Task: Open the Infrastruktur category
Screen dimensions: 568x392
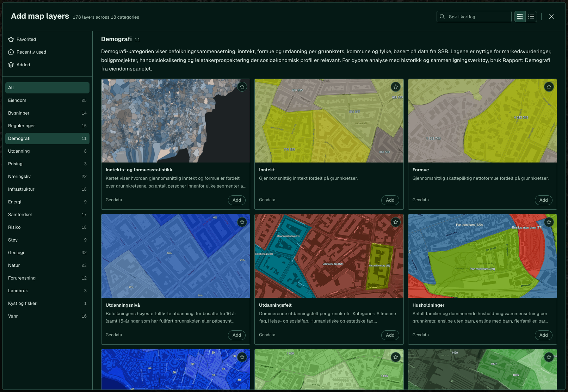Action: click(47, 189)
